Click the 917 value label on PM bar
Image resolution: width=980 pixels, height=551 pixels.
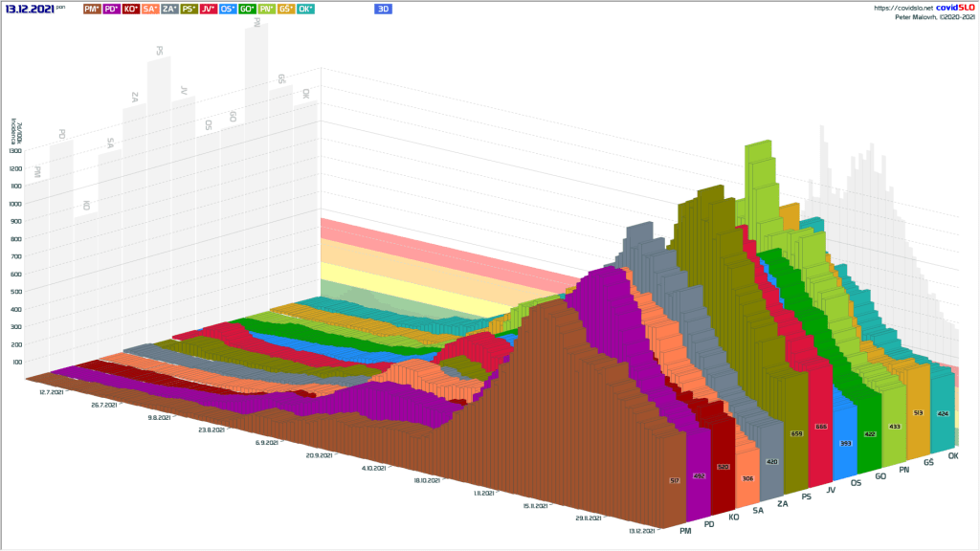click(x=674, y=481)
